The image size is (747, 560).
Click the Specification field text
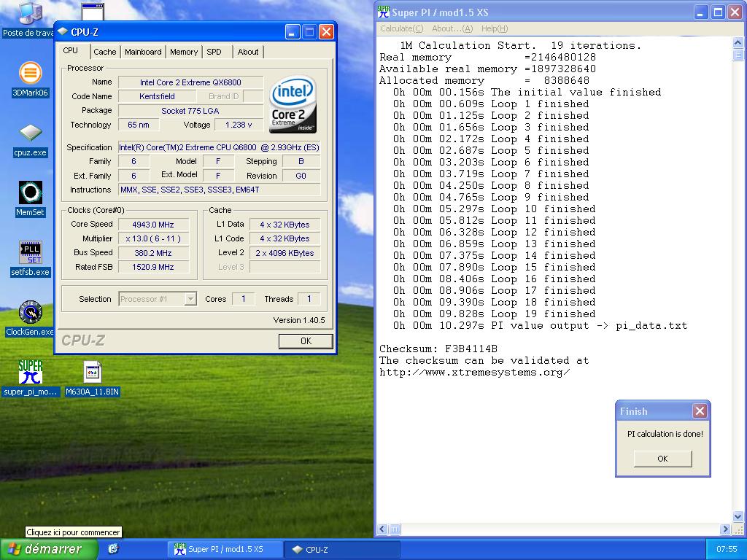[219, 147]
